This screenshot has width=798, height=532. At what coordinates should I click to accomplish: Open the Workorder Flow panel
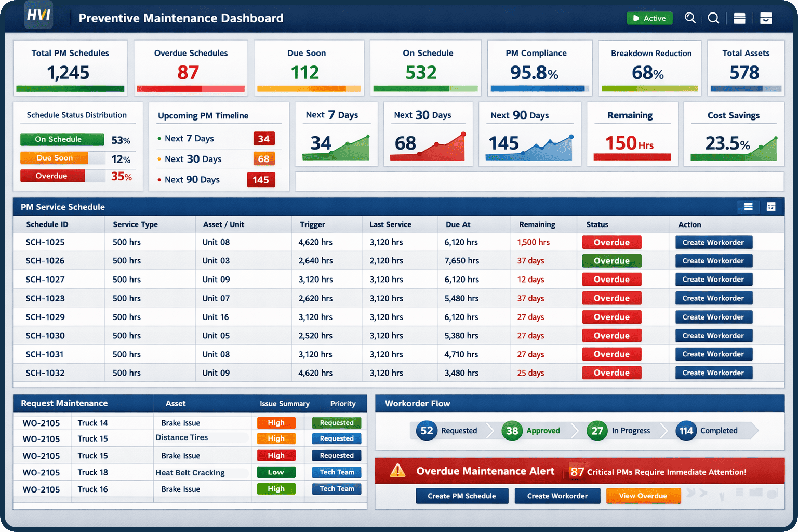(417, 403)
